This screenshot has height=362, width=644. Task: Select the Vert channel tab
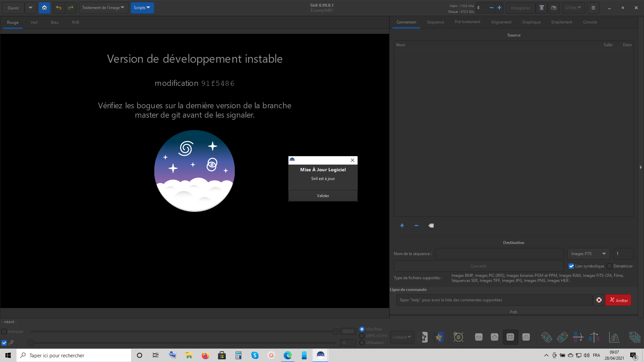tap(34, 22)
